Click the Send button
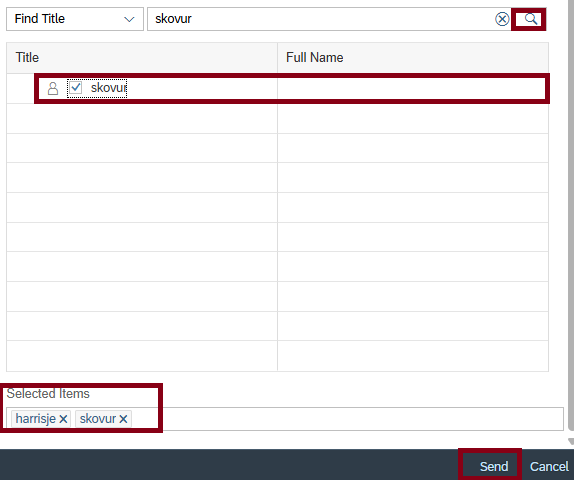The height and width of the screenshot is (480, 574). pos(493,466)
